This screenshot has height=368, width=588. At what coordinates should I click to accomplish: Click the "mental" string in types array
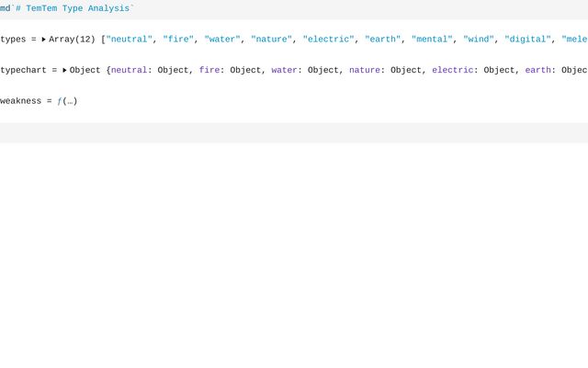(x=432, y=40)
